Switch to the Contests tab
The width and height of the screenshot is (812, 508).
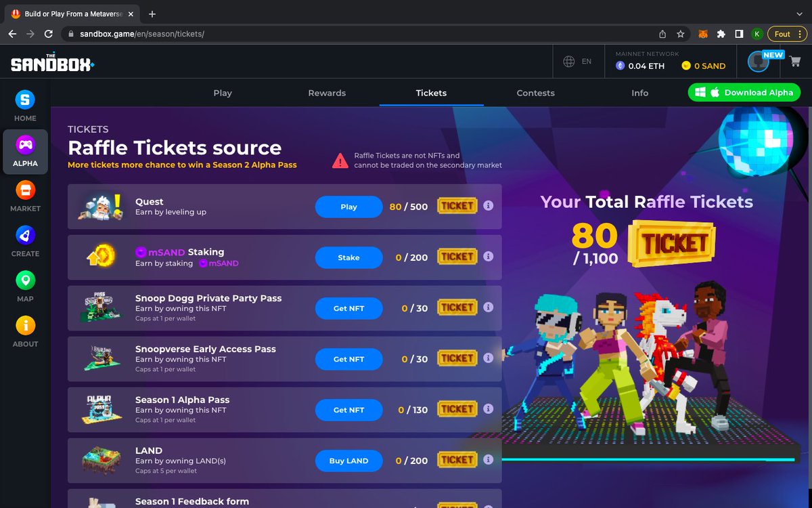535,93
